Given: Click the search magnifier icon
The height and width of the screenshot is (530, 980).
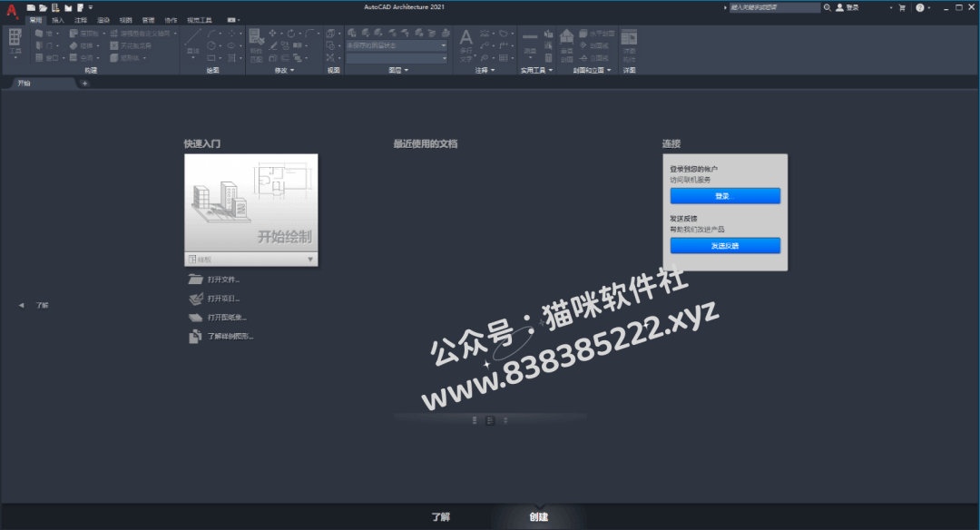Looking at the screenshot, I should (x=827, y=7).
